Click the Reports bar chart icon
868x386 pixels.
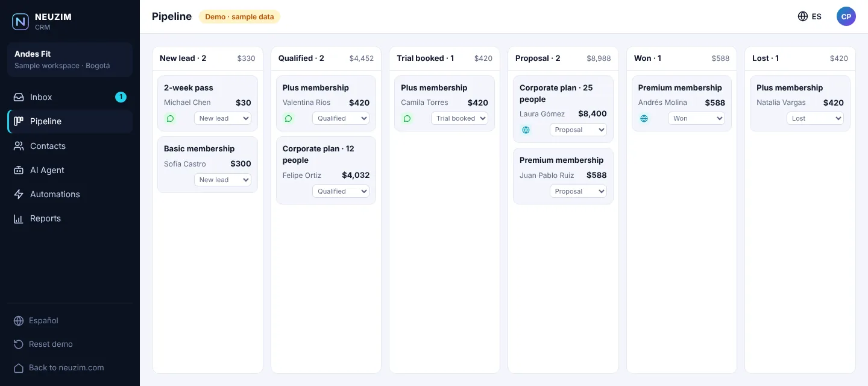[x=19, y=218]
